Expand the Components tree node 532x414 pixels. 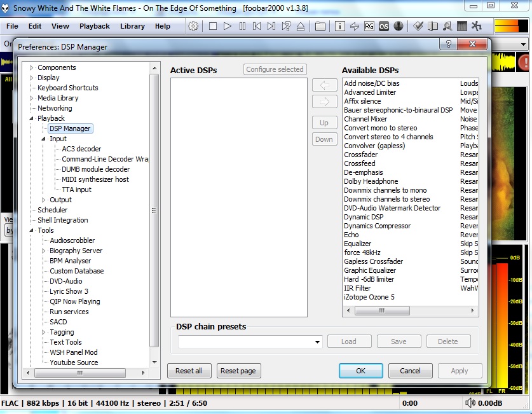tap(32, 68)
